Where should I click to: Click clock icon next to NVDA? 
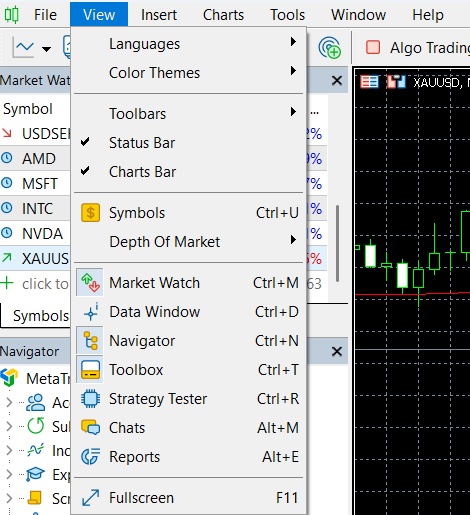(x=7, y=233)
